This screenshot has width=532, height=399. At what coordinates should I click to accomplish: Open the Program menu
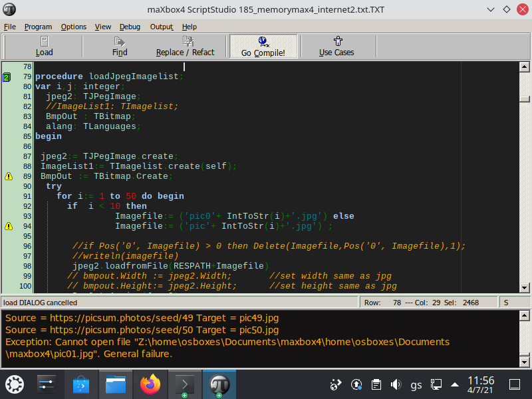38,27
